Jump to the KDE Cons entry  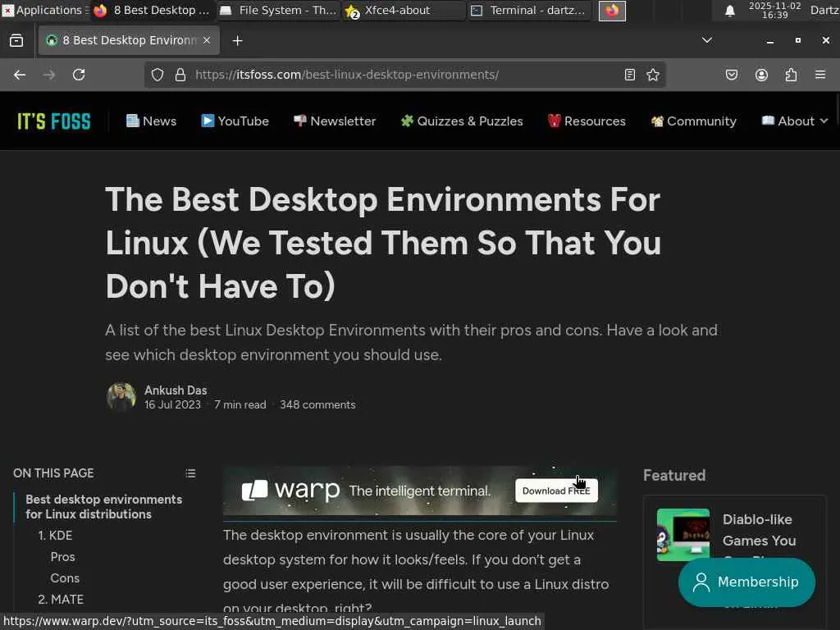[x=65, y=578]
